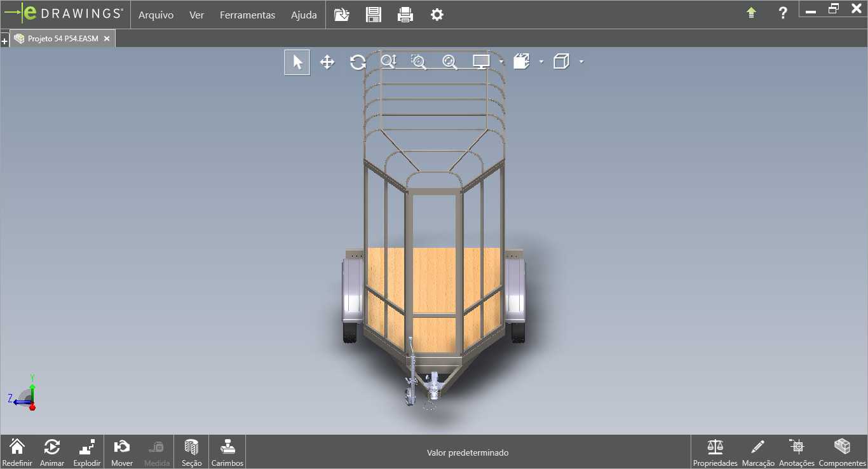This screenshot has width=868, height=469.
Task: Open the Arquivo menu
Action: [156, 15]
